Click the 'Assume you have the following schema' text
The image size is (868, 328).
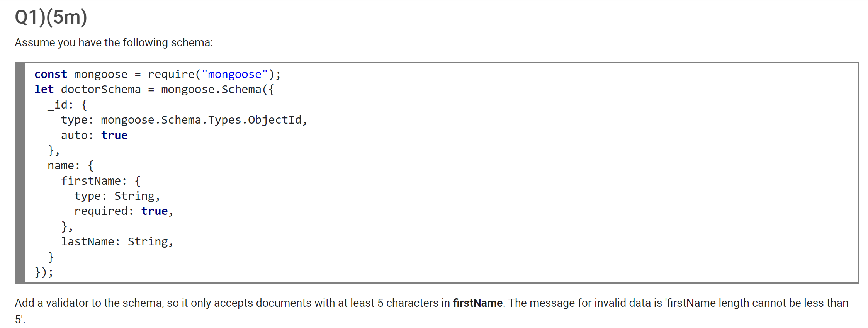pyautogui.click(x=114, y=42)
